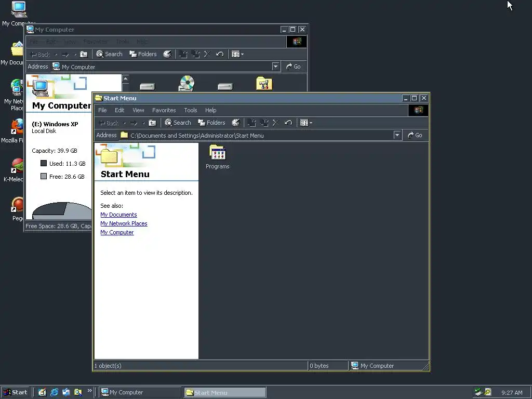Click Go button in My Computer window

click(294, 66)
